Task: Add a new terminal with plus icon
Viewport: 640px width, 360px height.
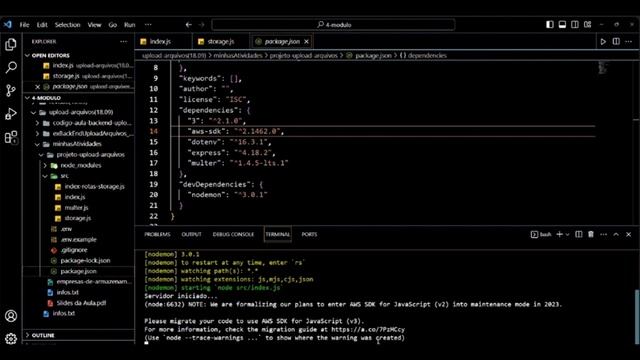Action: pos(560,234)
